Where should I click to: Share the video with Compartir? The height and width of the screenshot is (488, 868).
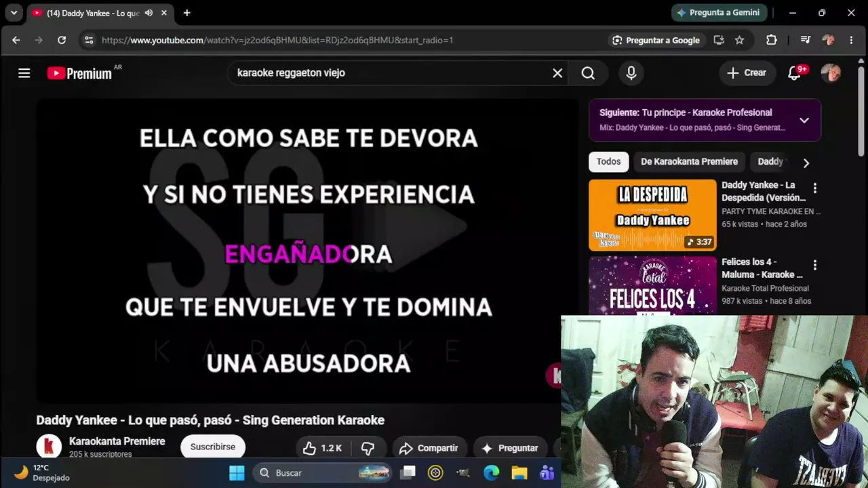(x=429, y=448)
